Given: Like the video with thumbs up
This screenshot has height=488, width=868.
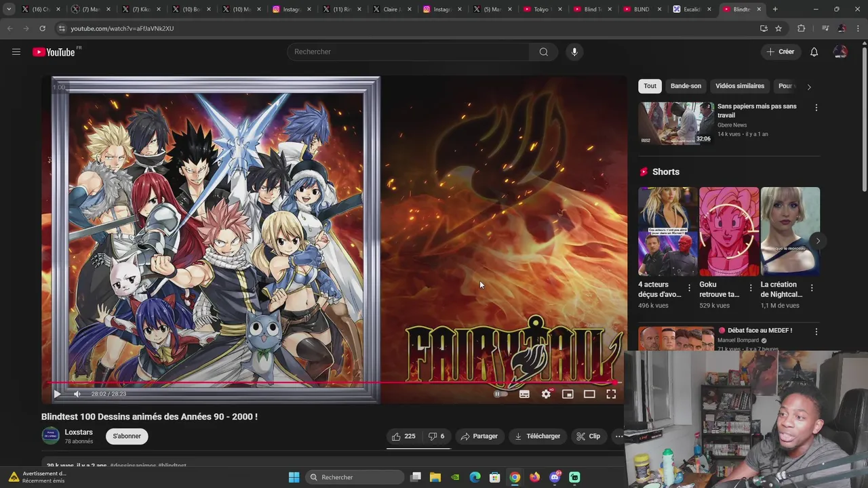Looking at the screenshot, I should (x=403, y=436).
